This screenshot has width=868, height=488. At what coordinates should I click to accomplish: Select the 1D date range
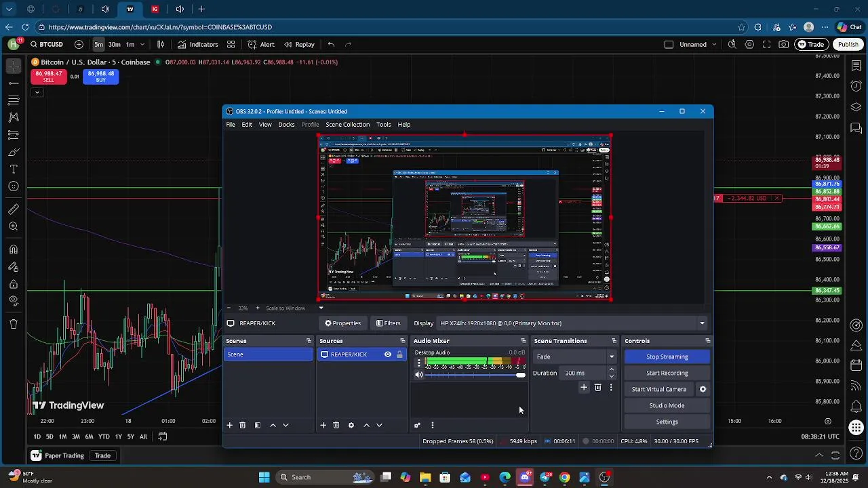[x=37, y=436]
